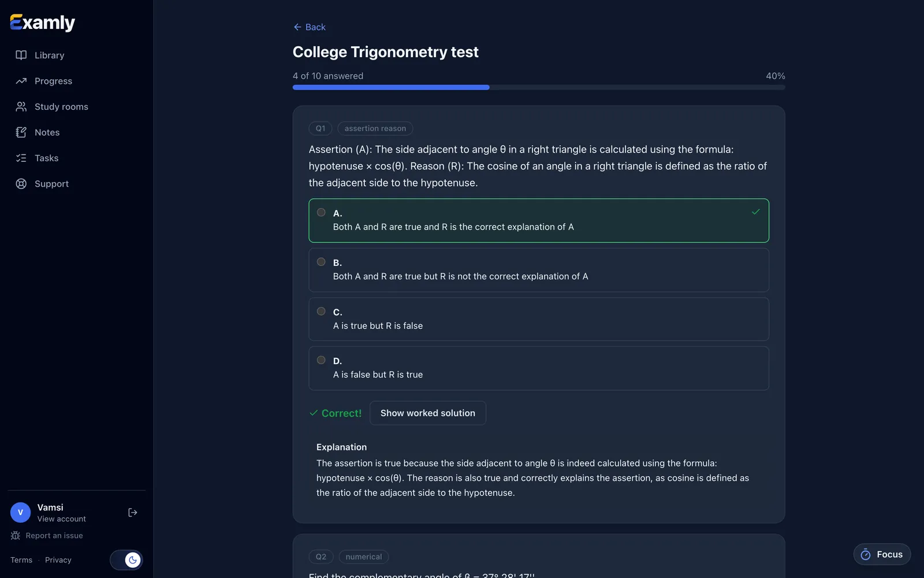Open the Privacy link

(x=58, y=560)
